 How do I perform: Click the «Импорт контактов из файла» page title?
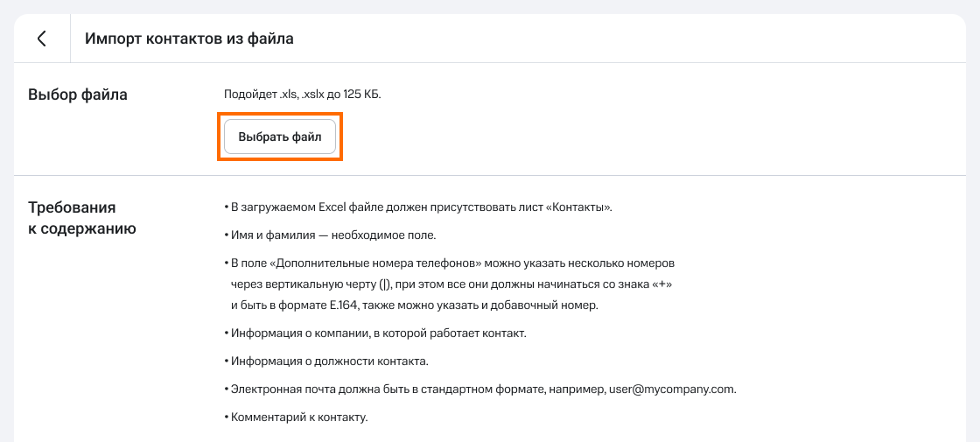pos(189,39)
